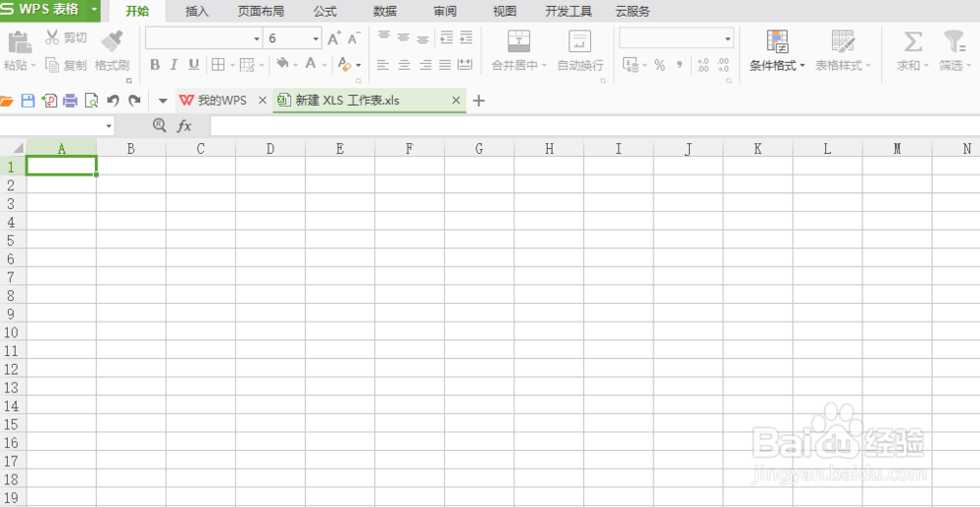
Task: Open print preview icon
Action: click(x=91, y=101)
